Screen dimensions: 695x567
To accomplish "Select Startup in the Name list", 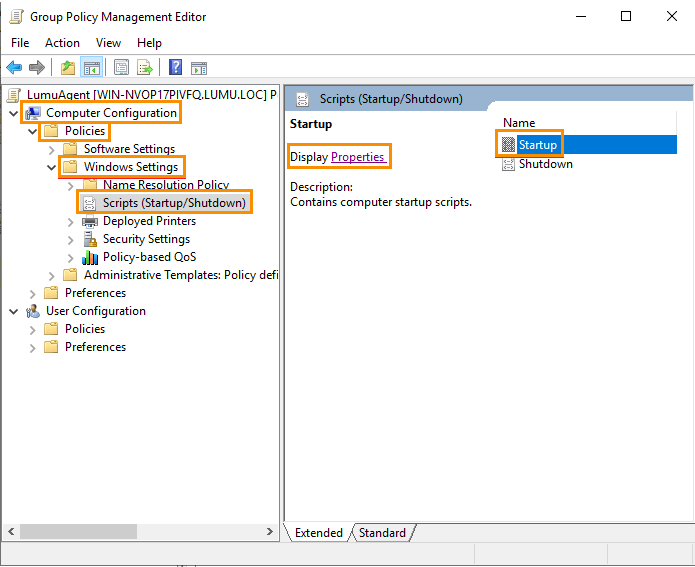I will coord(538,145).
